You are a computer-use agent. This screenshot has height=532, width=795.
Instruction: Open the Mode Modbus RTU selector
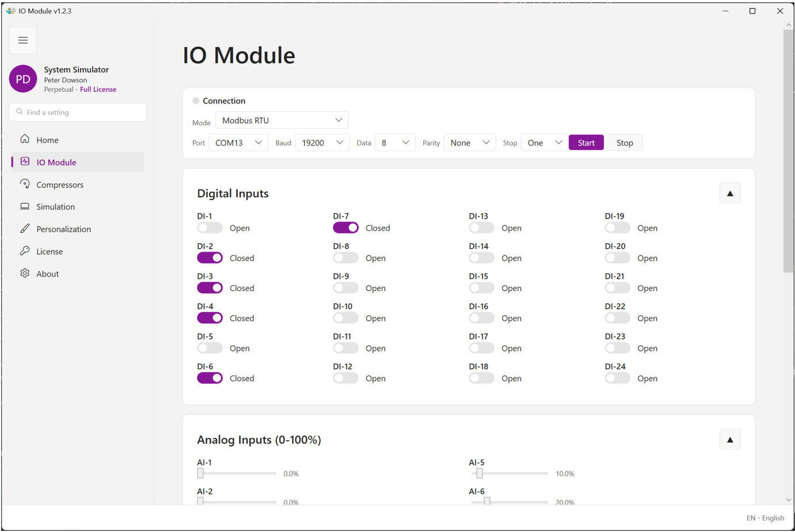click(x=282, y=120)
